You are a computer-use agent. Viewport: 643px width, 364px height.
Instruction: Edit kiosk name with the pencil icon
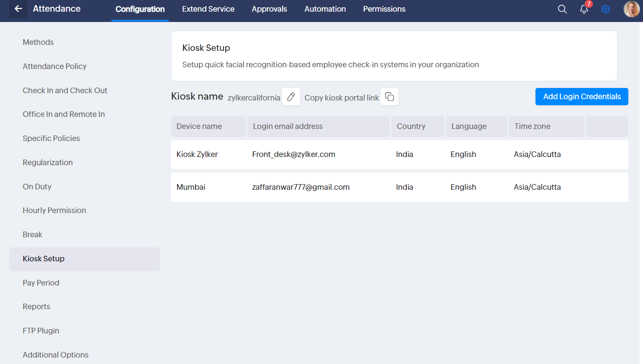[291, 97]
